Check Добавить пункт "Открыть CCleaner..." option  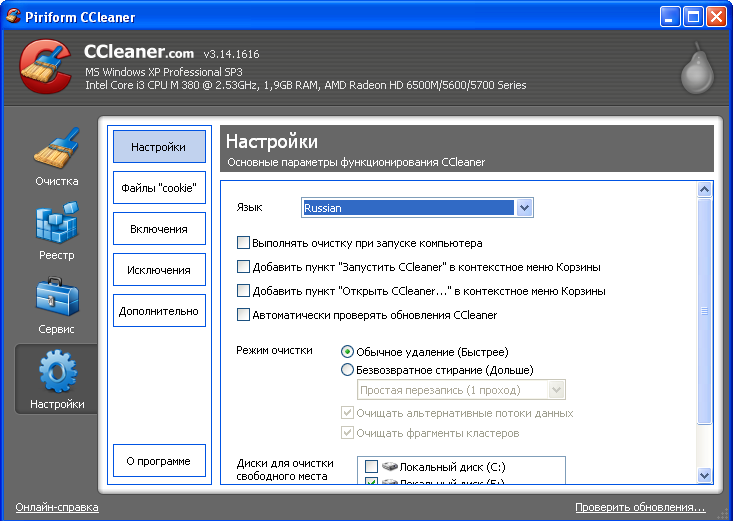pyautogui.click(x=243, y=290)
